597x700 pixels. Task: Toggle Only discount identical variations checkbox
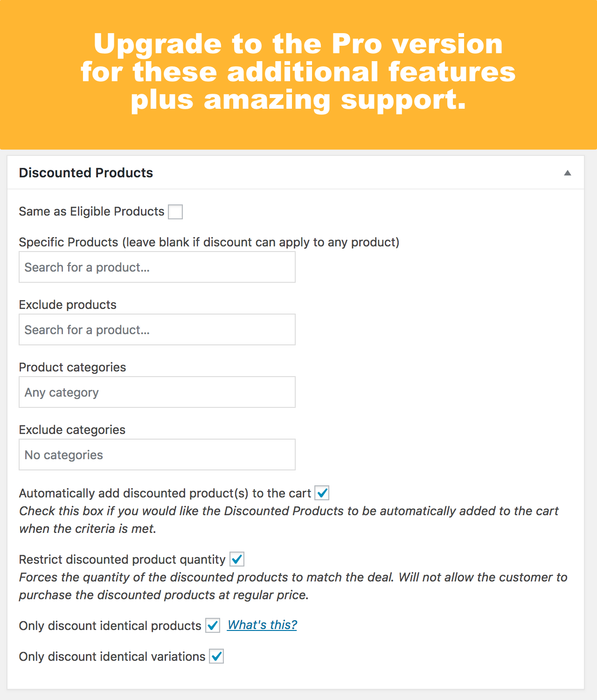tap(216, 656)
